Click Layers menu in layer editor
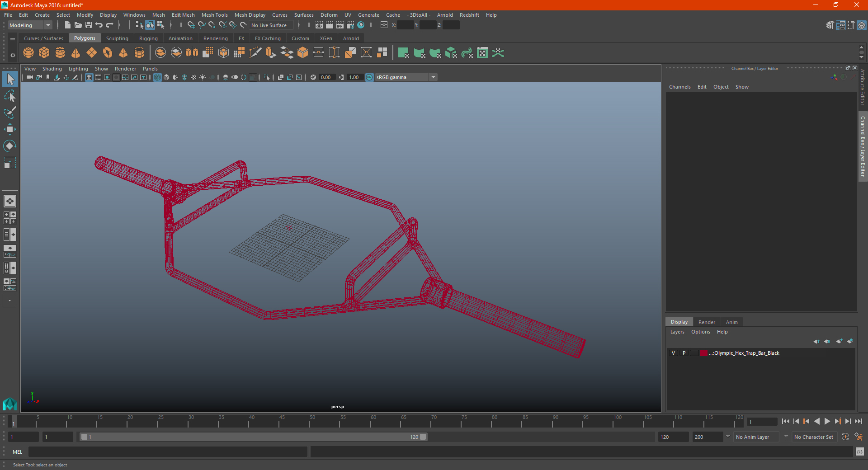 pos(677,332)
